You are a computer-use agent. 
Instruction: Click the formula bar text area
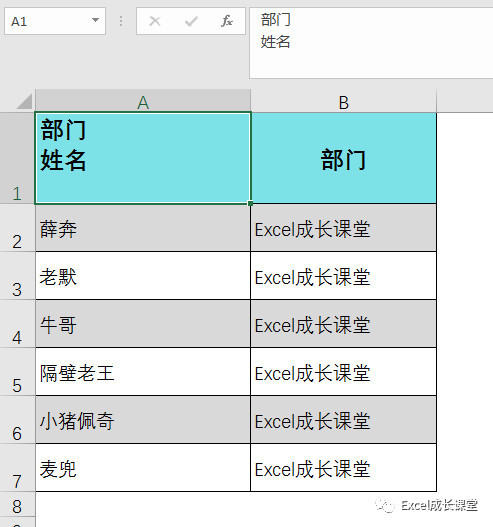pyautogui.click(x=371, y=43)
